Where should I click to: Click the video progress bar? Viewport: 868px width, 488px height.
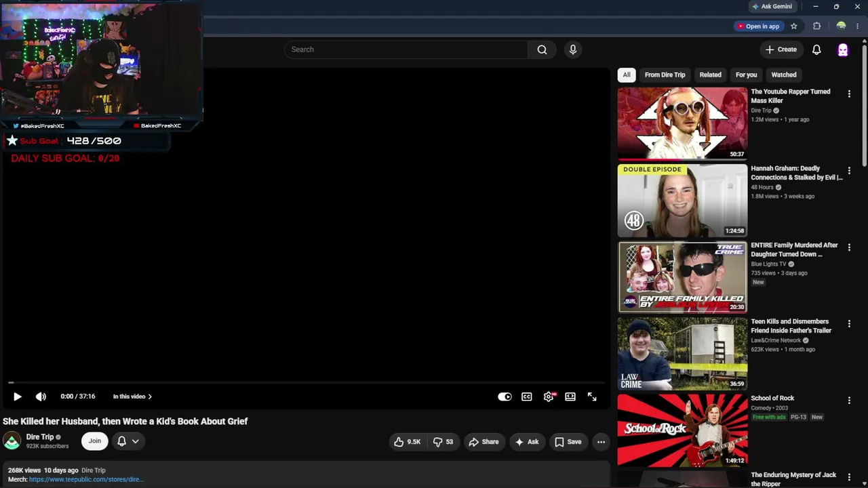[x=307, y=383]
